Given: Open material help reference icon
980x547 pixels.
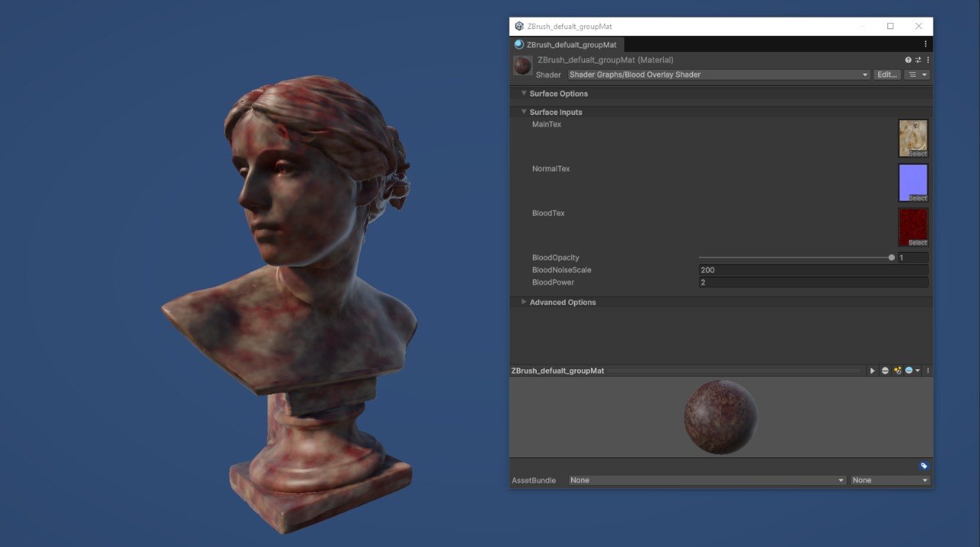Looking at the screenshot, I should click(x=908, y=60).
